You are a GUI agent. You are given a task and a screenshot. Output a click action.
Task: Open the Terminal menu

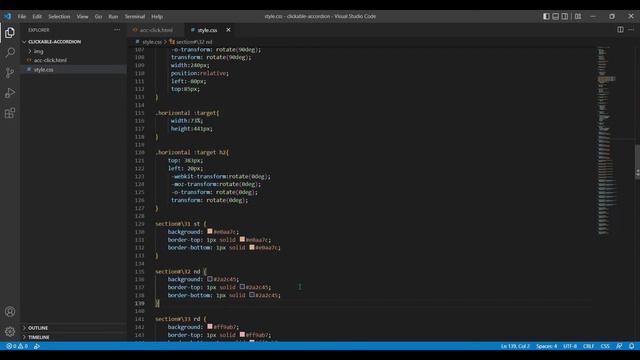(x=135, y=16)
